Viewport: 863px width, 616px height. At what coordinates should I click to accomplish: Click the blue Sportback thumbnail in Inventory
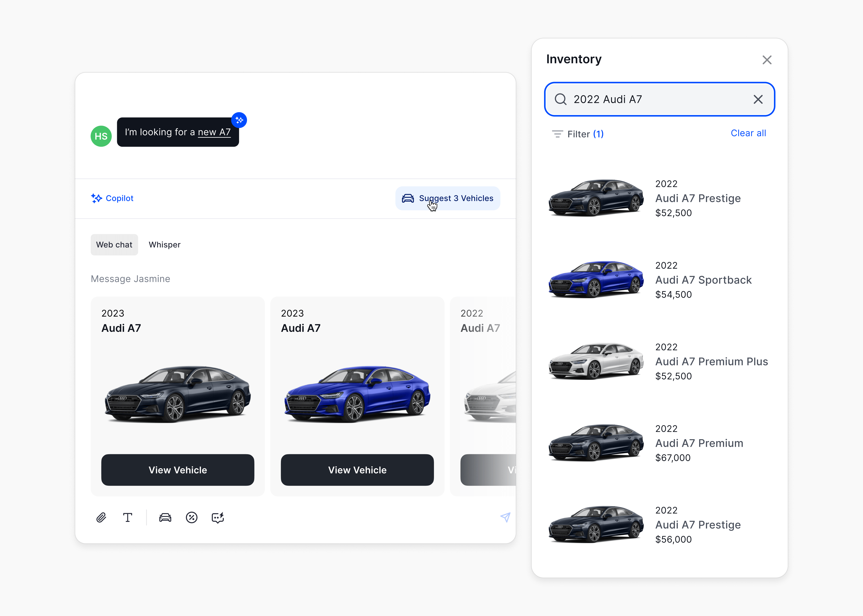pyautogui.click(x=596, y=279)
